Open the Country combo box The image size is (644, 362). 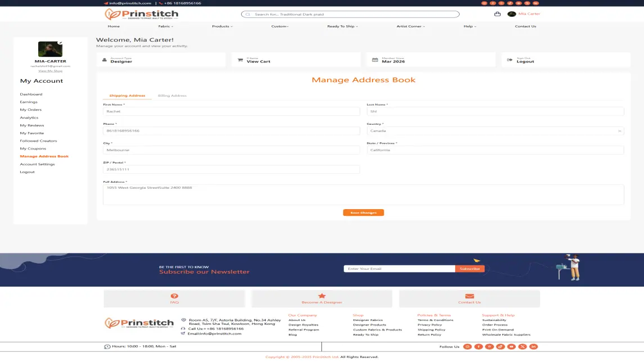click(x=495, y=131)
